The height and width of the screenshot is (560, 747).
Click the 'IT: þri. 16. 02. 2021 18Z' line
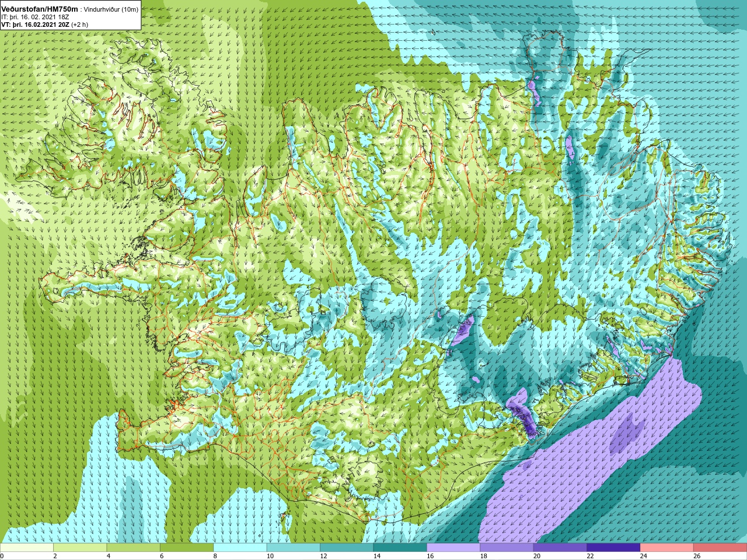coord(35,17)
